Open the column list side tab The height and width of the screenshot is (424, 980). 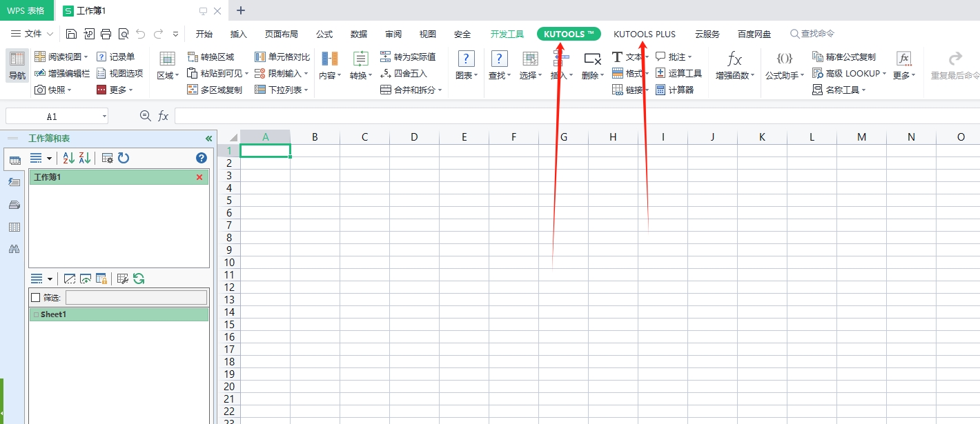coord(14,227)
